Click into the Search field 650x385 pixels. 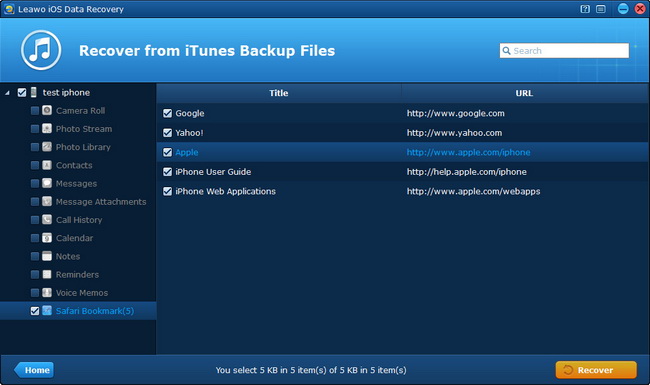pos(564,51)
